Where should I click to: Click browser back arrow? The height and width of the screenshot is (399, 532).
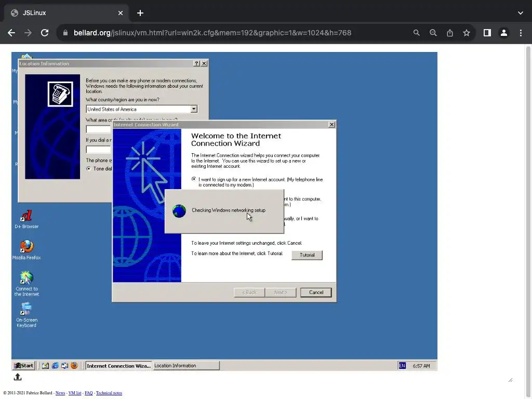click(x=11, y=33)
